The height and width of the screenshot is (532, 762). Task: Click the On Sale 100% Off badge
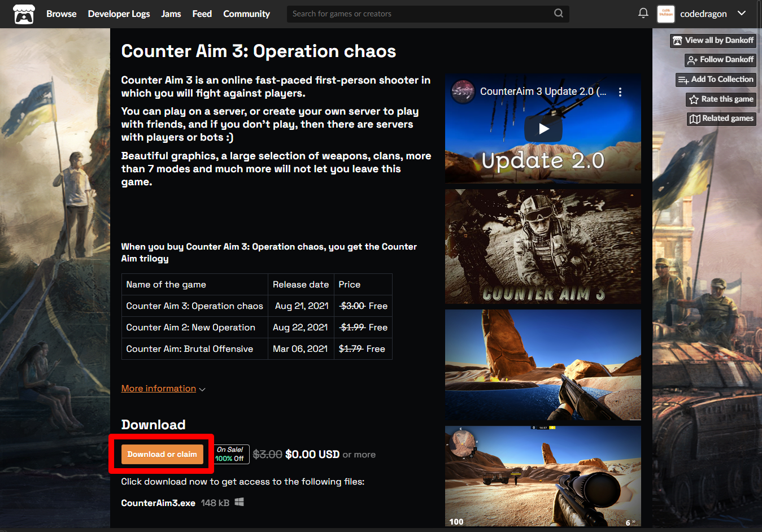tap(230, 454)
